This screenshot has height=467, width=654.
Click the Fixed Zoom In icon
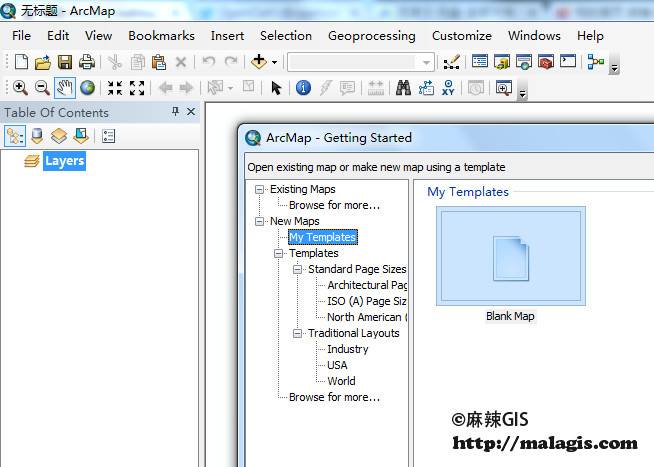point(115,88)
